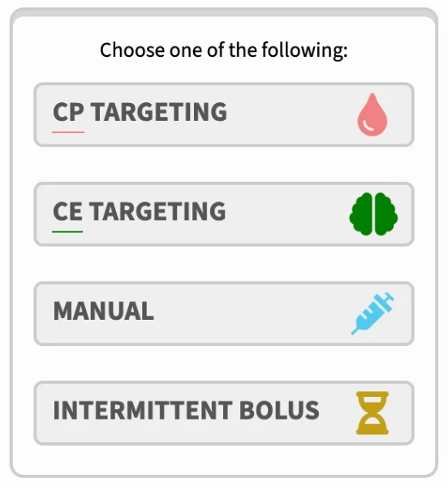448x487 pixels.
Task: Click the word 'BOLUS' in the last option
Action: (279, 410)
